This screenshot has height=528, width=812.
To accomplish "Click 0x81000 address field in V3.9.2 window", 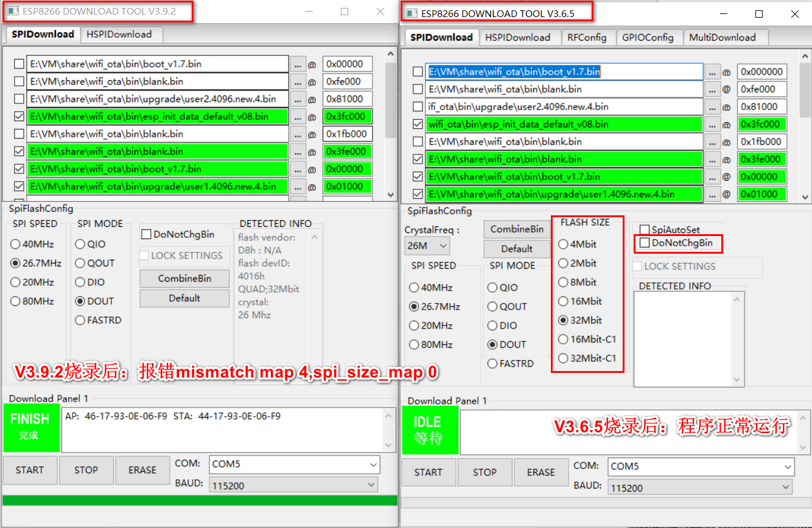I will [348, 99].
